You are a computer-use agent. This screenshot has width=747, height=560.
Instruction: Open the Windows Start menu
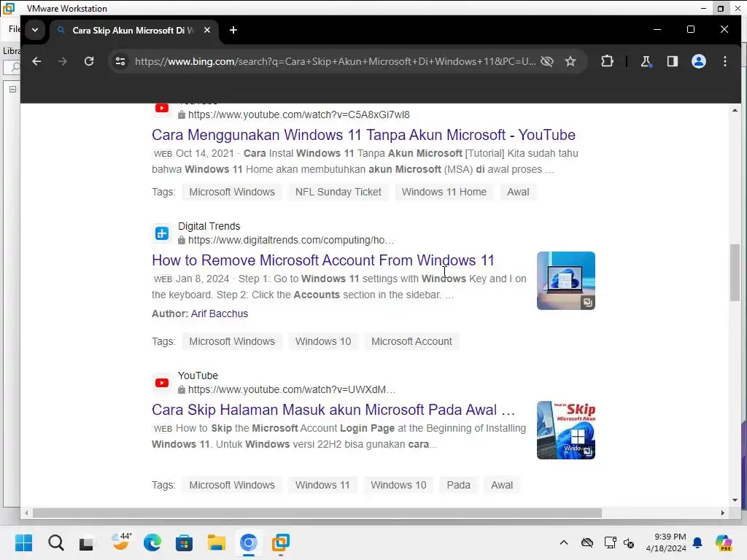pyautogui.click(x=23, y=542)
